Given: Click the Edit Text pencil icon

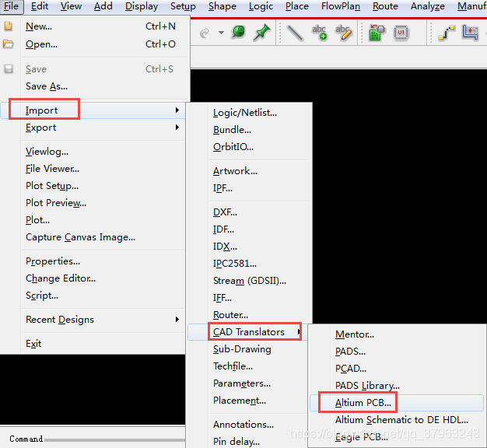Looking at the screenshot, I should point(343,33).
